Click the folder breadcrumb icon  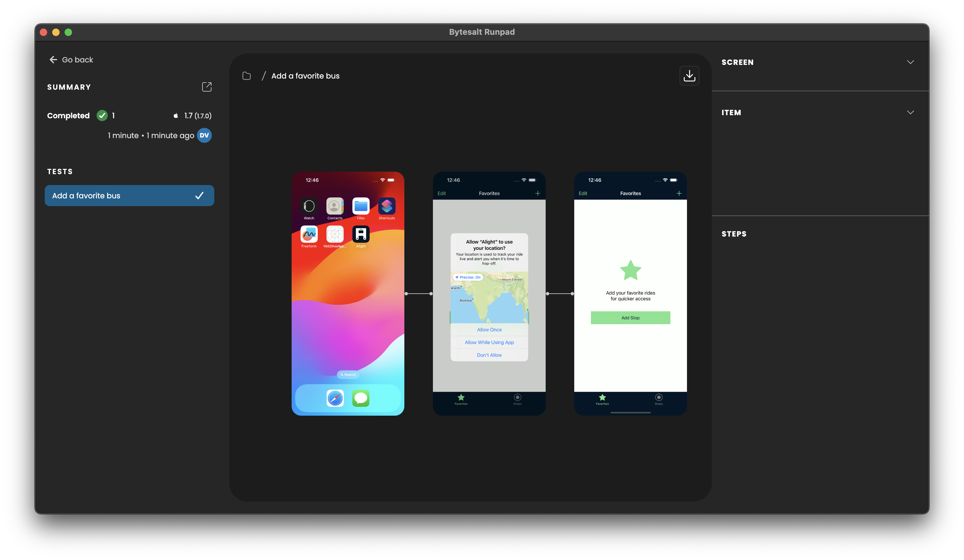point(247,75)
